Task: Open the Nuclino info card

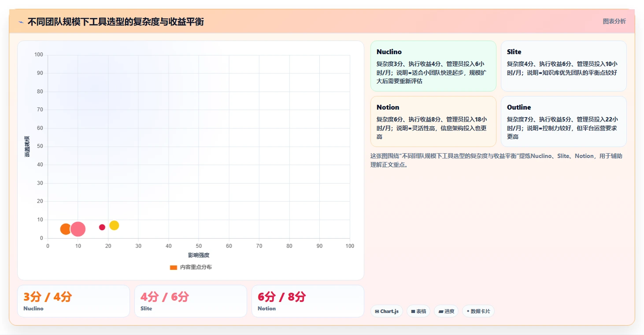Action: point(433,66)
